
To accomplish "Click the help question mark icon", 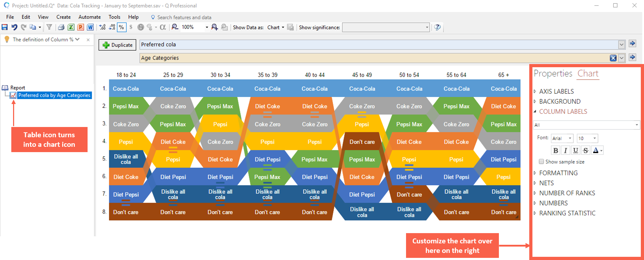I will click(437, 27).
